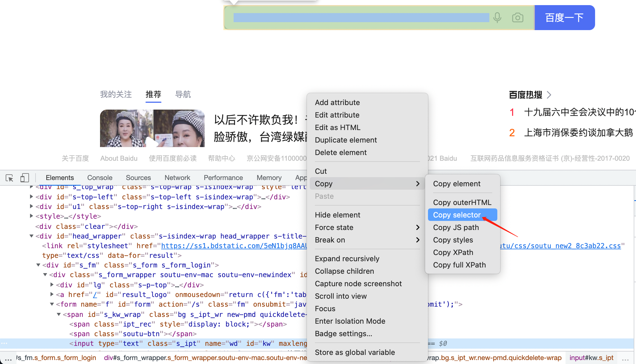The height and width of the screenshot is (364, 636).
Task: Switch to the Elements DevTools tab
Action: click(x=60, y=178)
